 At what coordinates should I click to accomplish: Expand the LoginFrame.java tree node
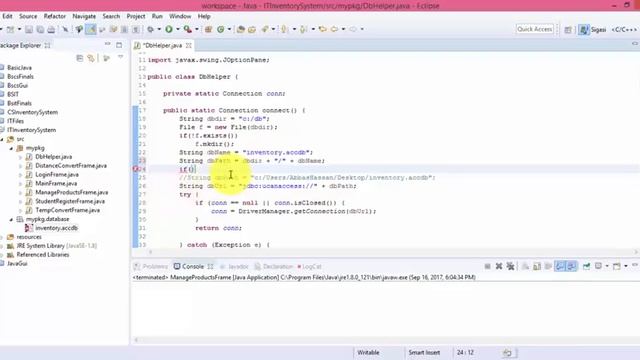click(21, 175)
